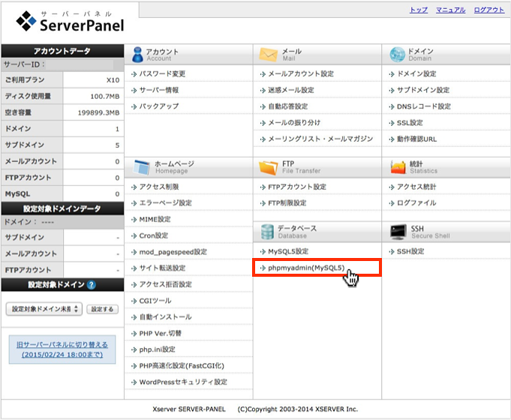Click the 設定する button
Screen dimensions: 511x420
tap(102, 309)
